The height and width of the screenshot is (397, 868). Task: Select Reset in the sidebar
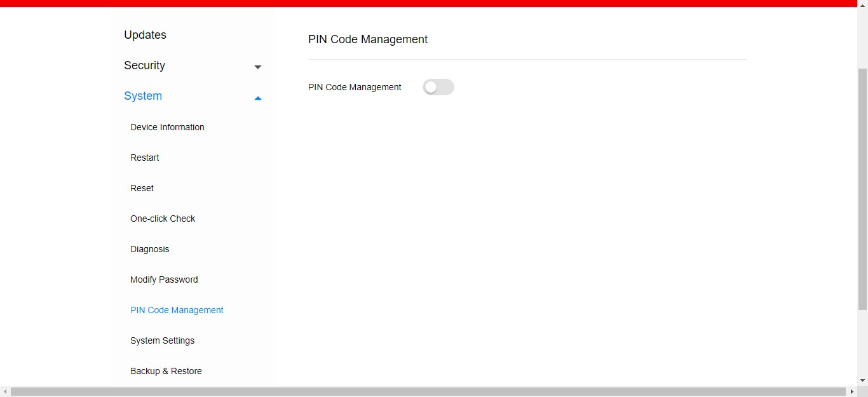click(x=142, y=188)
